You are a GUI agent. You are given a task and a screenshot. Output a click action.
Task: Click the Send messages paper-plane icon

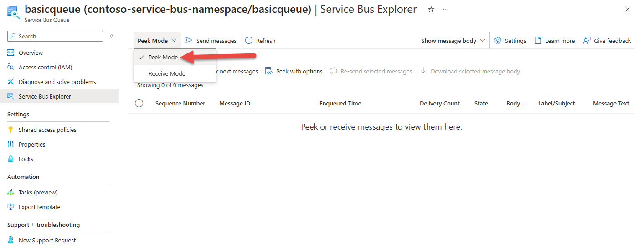189,40
